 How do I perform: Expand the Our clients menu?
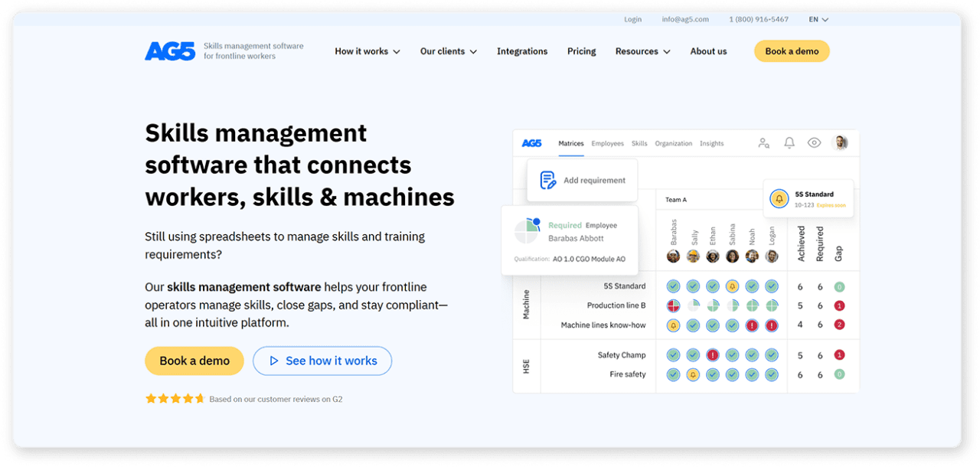click(x=449, y=51)
